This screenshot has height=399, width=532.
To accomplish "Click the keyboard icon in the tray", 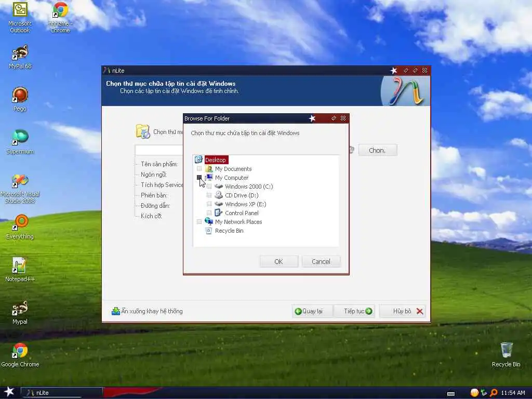I will point(451,394).
